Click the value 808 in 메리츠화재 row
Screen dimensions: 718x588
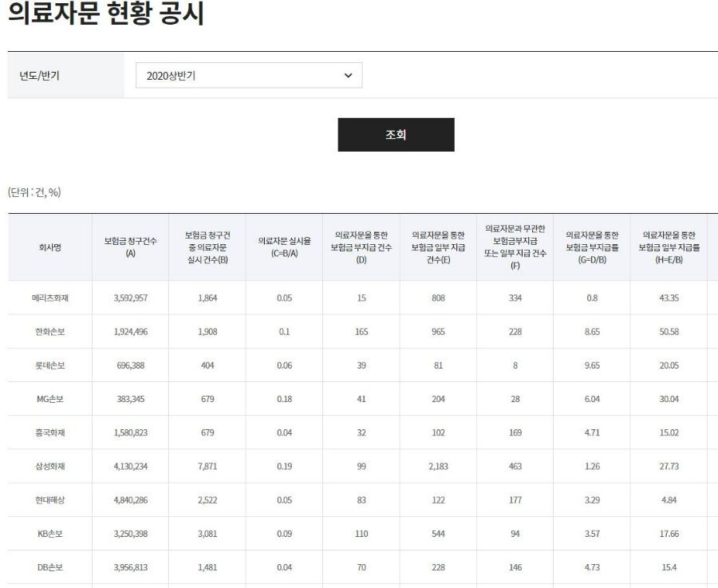tap(438, 298)
